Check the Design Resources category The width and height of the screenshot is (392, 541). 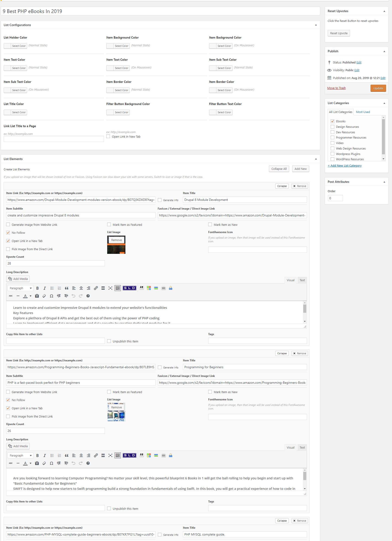click(332, 127)
